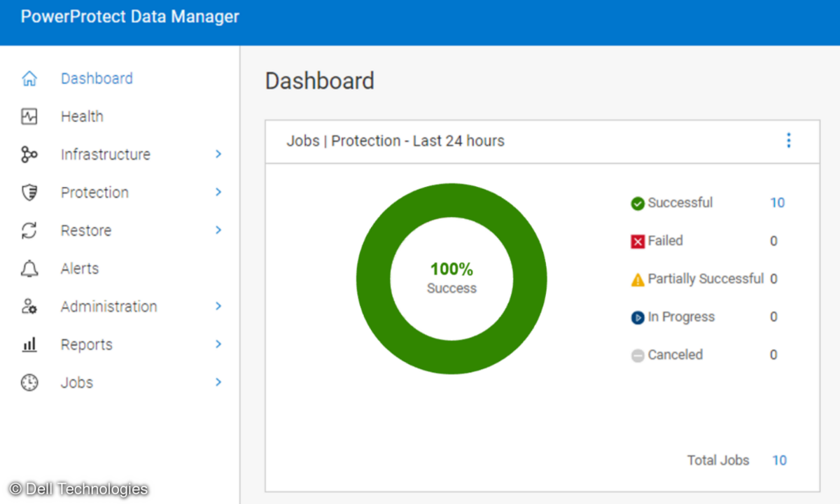Click the PowerProtect Data Manager title
Image resolution: width=840 pixels, height=504 pixels.
(x=130, y=17)
